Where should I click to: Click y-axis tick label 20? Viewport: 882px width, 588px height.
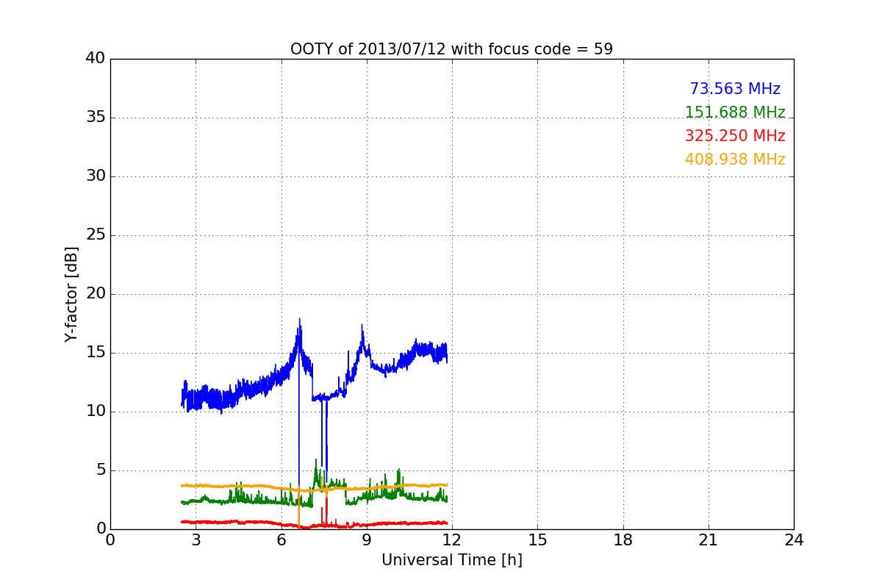pos(96,294)
